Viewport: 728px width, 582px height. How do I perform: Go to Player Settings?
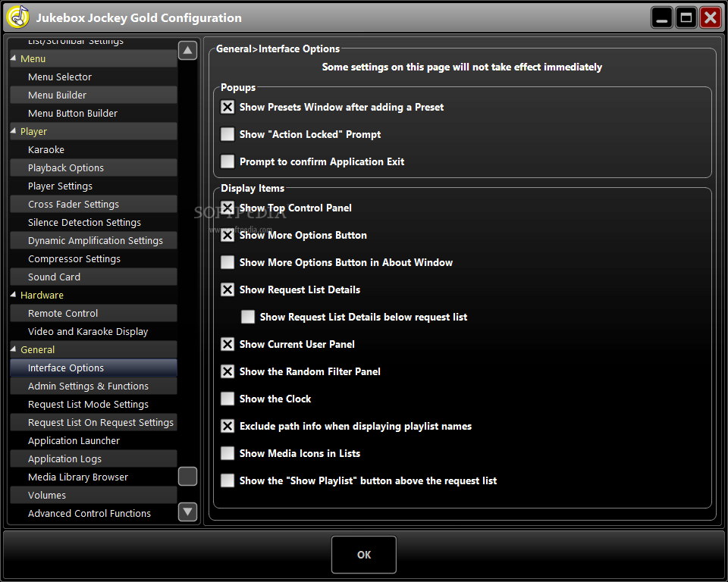click(x=93, y=186)
